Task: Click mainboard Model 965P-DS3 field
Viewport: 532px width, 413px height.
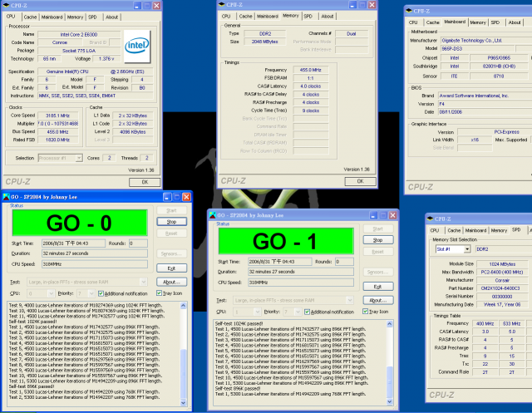Action: tap(477, 48)
